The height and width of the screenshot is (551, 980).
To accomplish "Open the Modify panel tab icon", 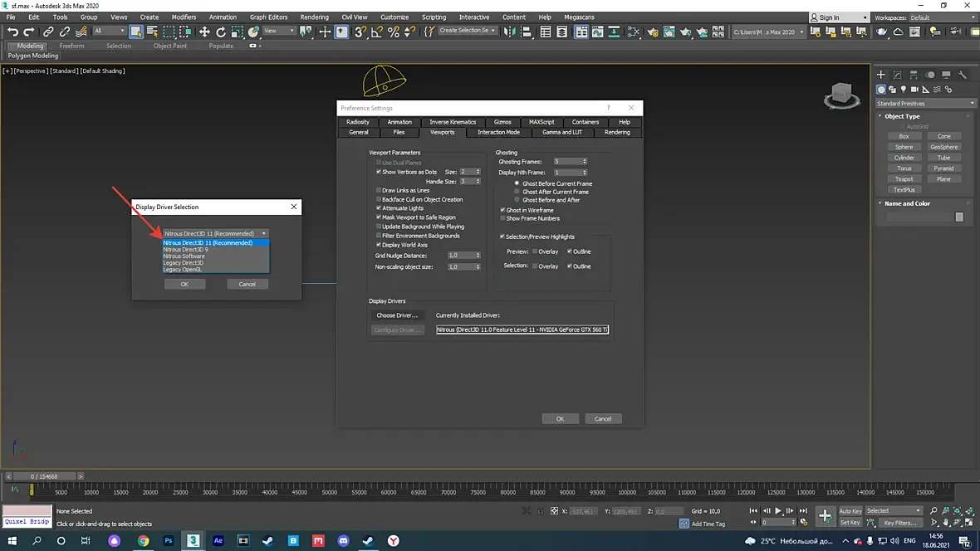I will pos(898,75).
